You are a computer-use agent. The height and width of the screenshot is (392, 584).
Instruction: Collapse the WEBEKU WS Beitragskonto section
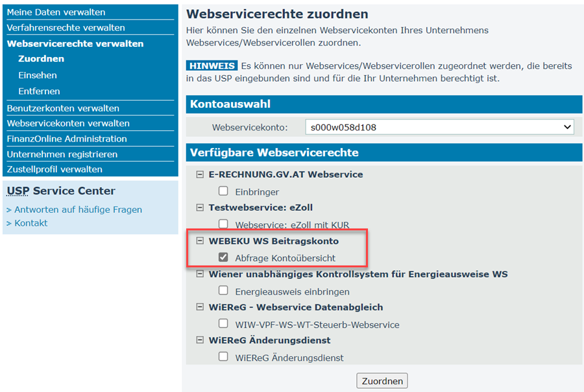200,240
